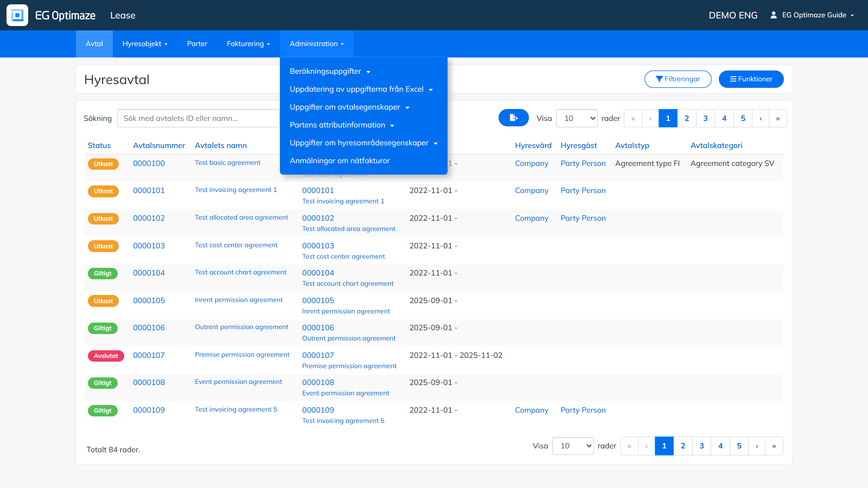Click the date range 2022-11-01 - 2025-11-02
The width and height of the screenshot is (868, 488).
pyautogui.click(x=456, y=355)
